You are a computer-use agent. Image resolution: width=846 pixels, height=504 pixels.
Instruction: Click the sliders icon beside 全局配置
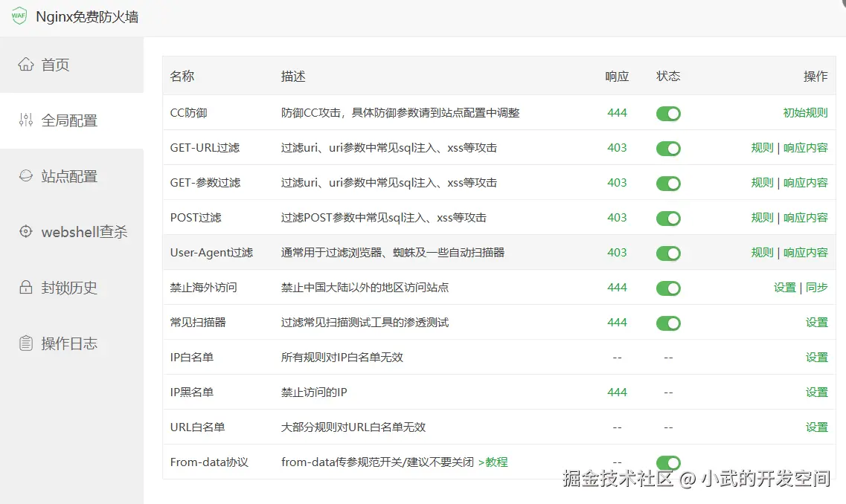click(26, 120)
